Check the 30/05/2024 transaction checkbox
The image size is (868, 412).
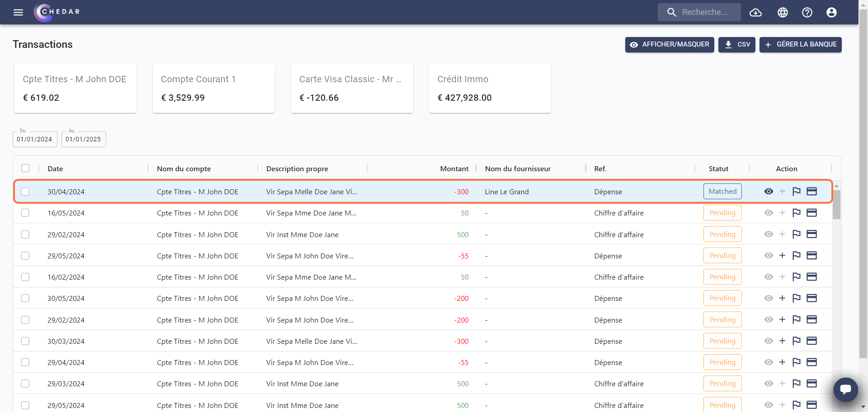[25, 298]
